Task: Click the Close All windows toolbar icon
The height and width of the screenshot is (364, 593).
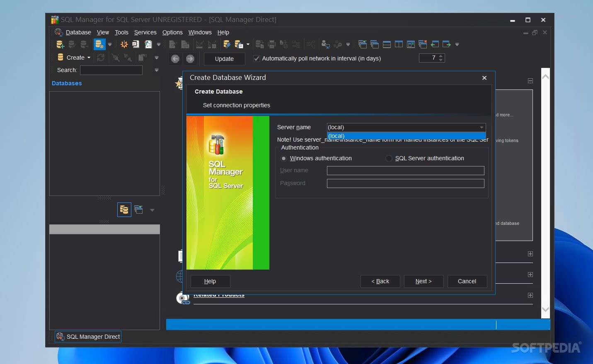Action: coord(423,44)
